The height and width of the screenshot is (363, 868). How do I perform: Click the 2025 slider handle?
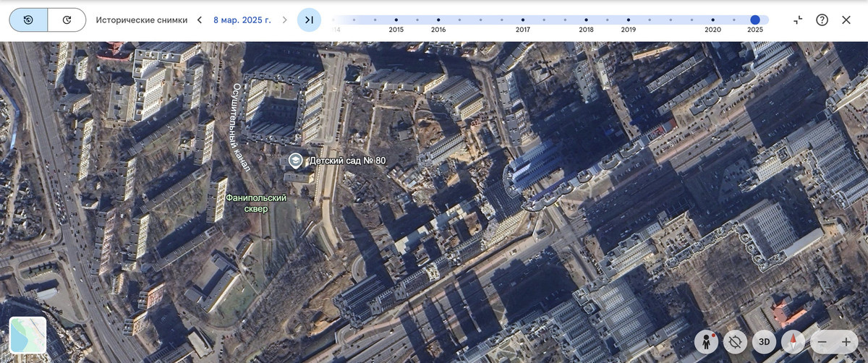click(755, 20)
